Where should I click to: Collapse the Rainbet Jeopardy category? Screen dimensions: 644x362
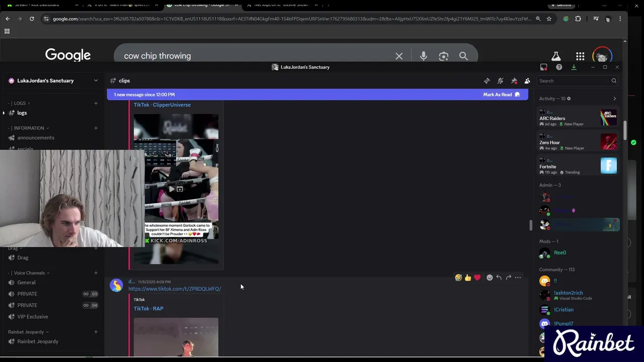pyautogui.click(x=28, y=332)
